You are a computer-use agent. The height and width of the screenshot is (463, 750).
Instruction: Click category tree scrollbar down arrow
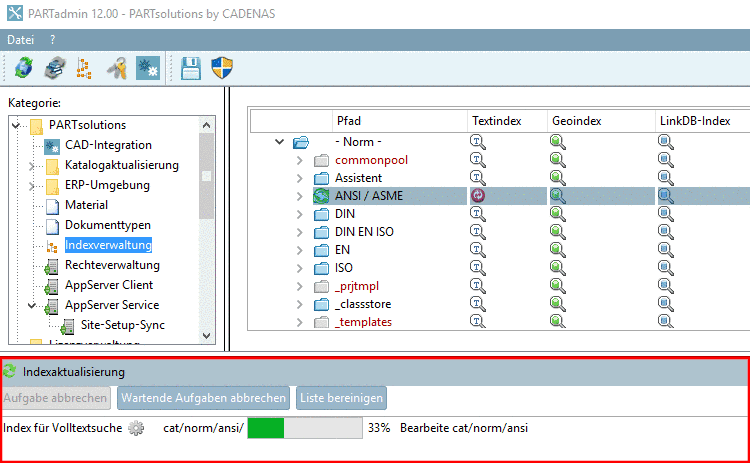[207, 336]
